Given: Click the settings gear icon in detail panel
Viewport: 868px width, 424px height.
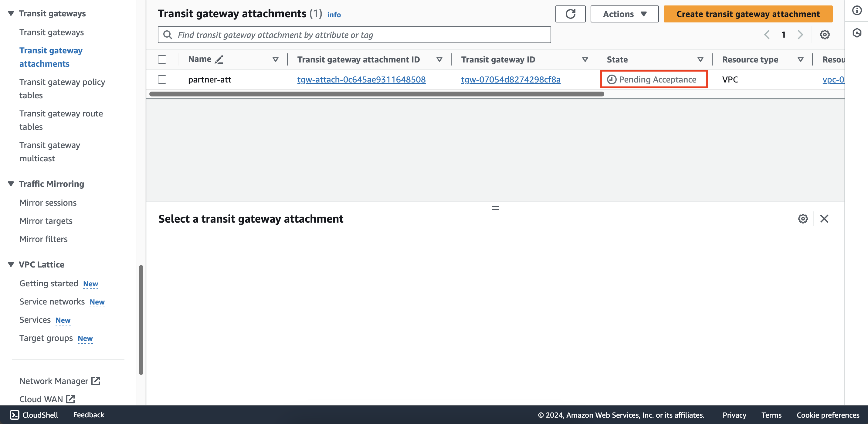Looking at the screenshot, I should pyautogui.click(x=803, y=218).
